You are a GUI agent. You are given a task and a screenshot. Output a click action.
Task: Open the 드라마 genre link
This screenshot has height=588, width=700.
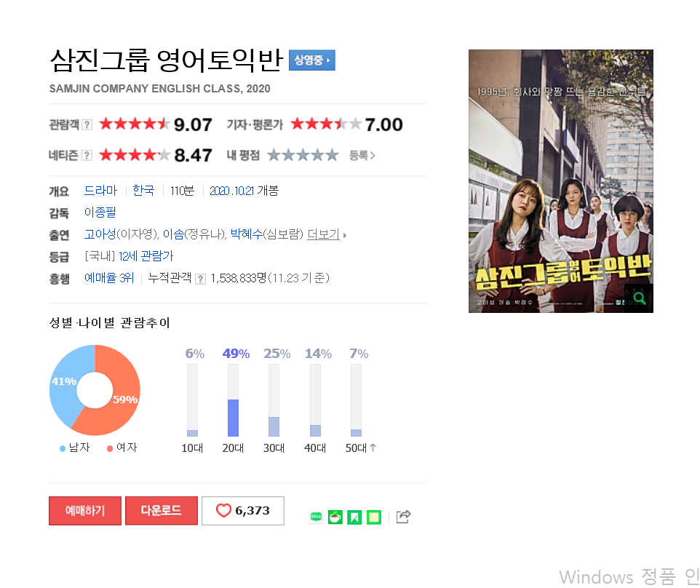click(x=100, y=191)
